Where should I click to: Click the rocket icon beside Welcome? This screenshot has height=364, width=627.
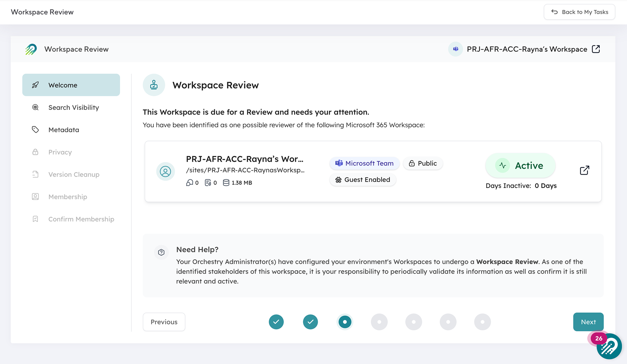click(x=35, y=85)
